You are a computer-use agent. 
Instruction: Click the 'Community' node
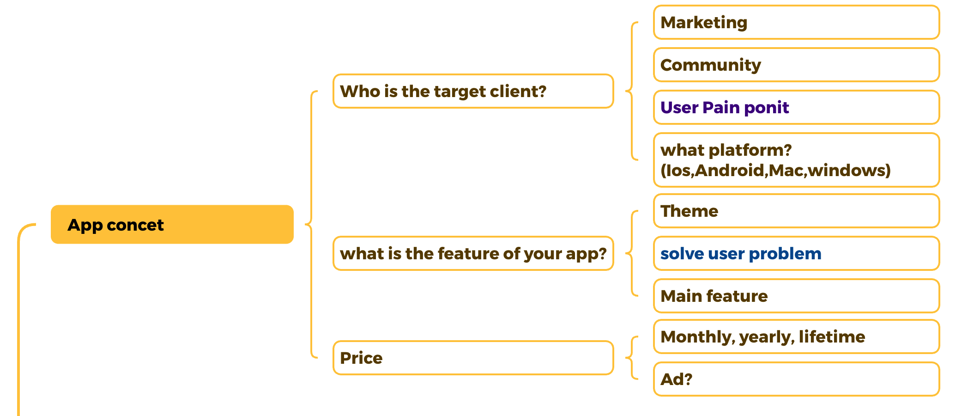click(796, 65)
